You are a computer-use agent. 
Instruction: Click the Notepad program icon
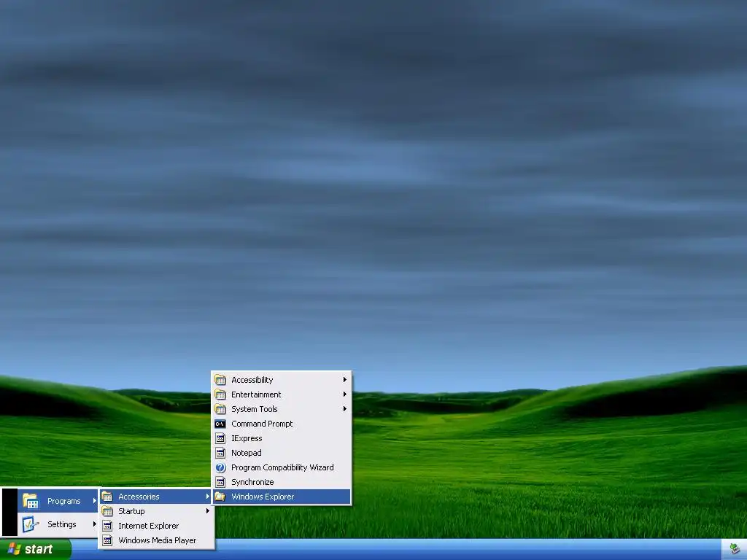[x=220, y=453]
